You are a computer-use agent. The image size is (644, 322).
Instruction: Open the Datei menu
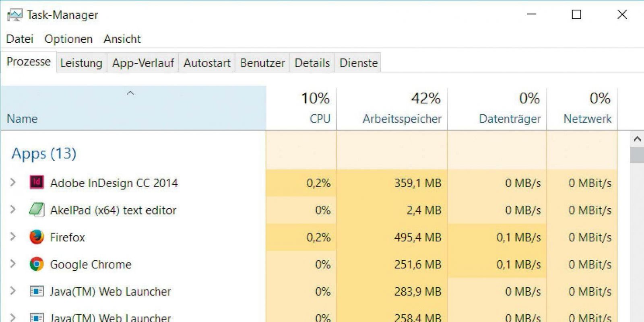(x=20, y=39)
